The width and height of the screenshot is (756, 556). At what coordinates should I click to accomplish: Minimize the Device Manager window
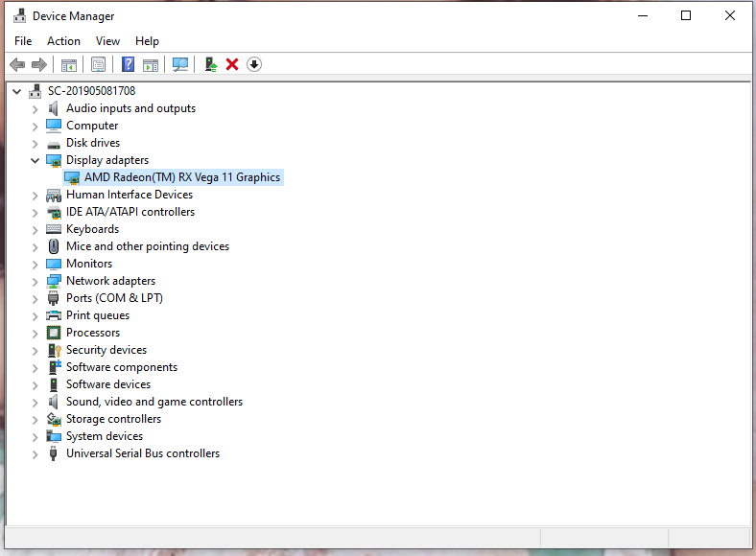coord(643,16)
